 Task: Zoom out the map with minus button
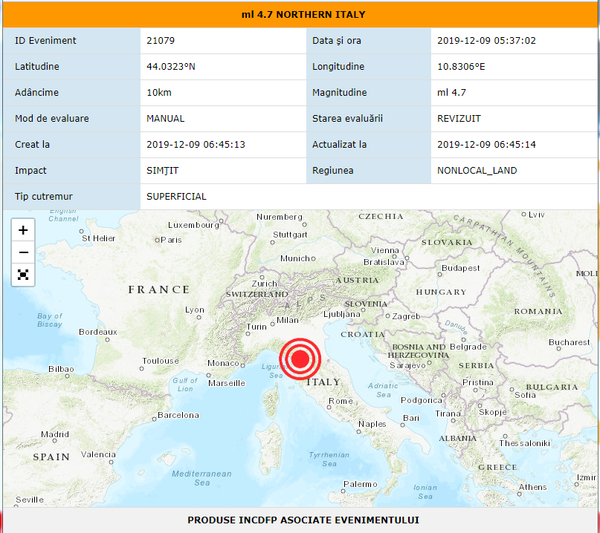[x=23, y=252]
